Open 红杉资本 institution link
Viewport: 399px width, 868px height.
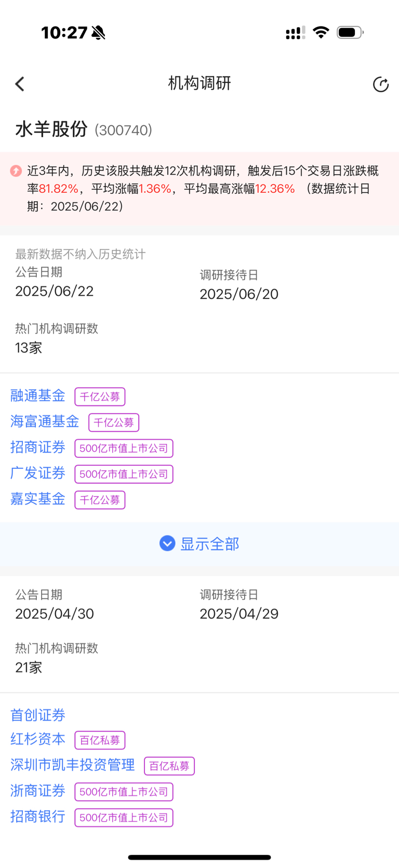click(x=38, y=739)
